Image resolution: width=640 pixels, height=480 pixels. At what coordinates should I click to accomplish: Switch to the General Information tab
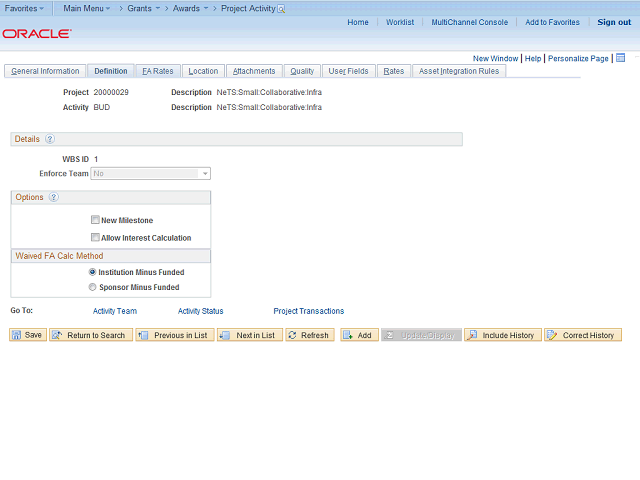45,71
